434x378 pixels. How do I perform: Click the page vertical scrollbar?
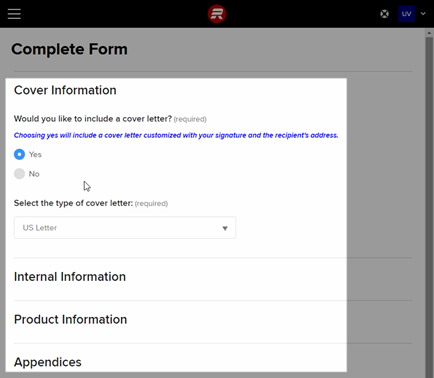point(429,207)
